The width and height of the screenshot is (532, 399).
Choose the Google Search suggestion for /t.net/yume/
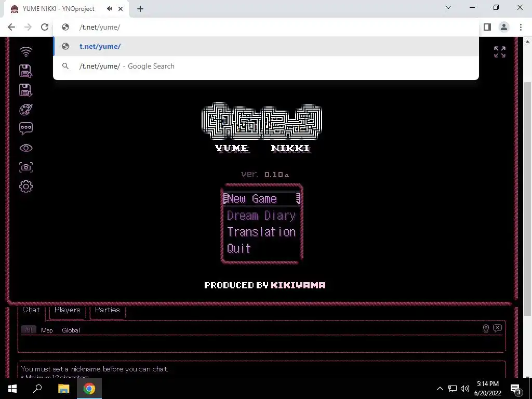point(266,66)
